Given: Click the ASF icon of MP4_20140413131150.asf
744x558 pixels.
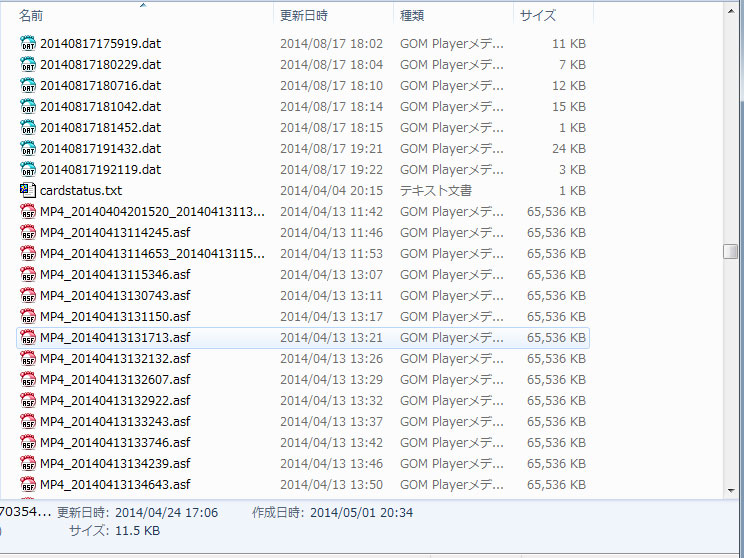Looking at the screenshot, I should (28, 316).
